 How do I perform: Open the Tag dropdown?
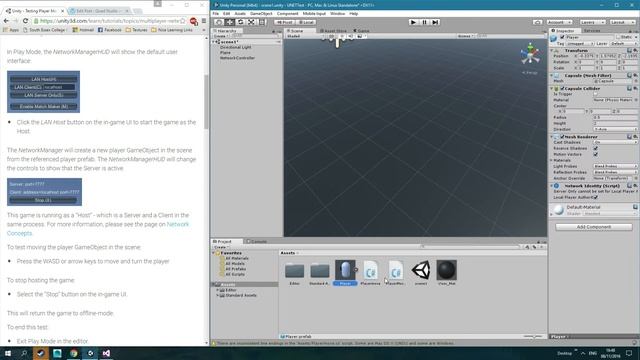(x=579, y=43)
